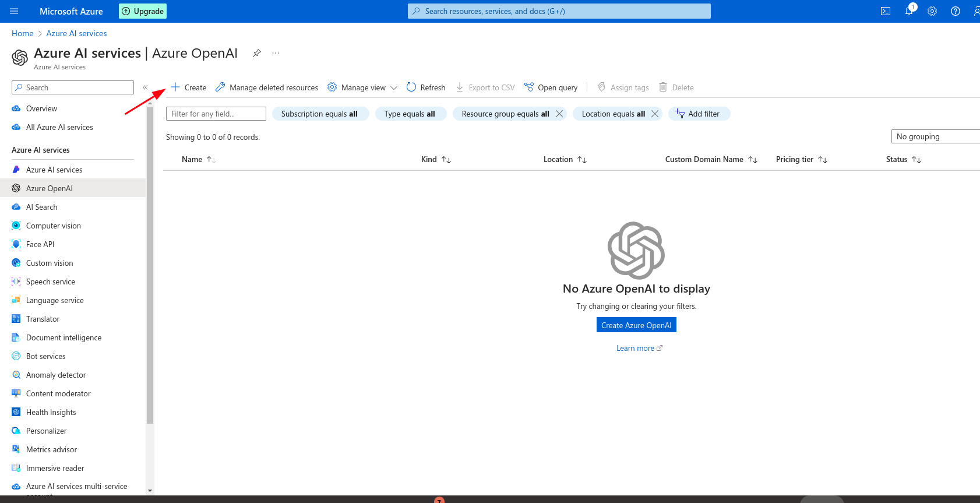Remove the Location filter
The height and width of the screenshot is (503, 980).
point(655,114)
